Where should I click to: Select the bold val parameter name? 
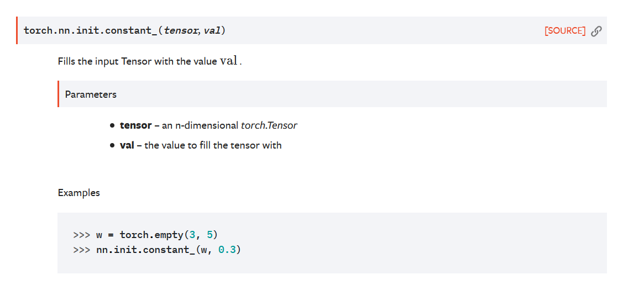127,145
